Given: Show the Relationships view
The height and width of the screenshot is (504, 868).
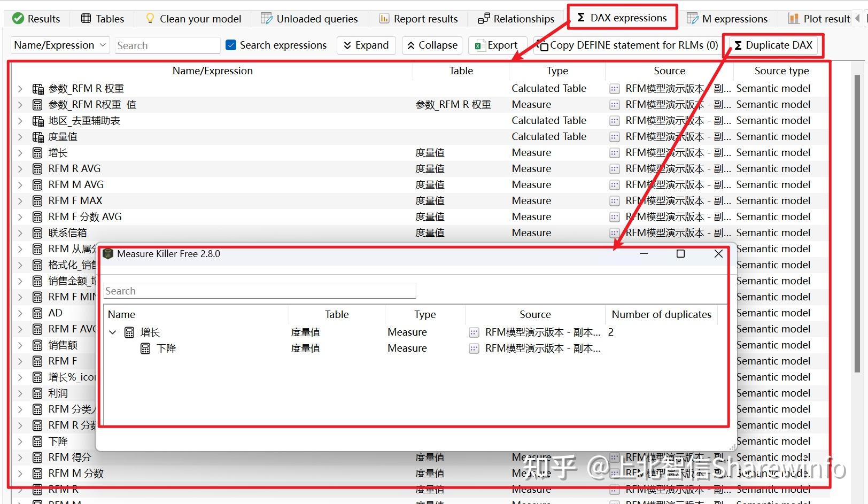Looking at the screenshot, I should pos(515,18).
